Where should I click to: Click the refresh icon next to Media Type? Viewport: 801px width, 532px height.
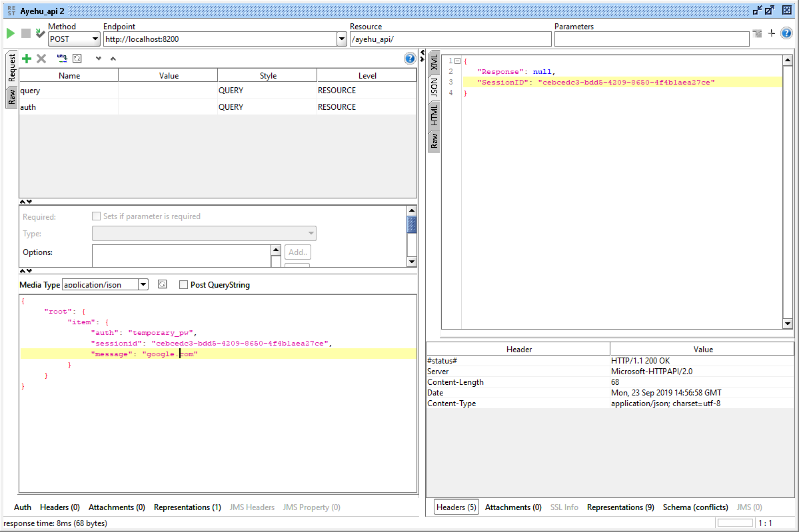click(x=162, y=284)
